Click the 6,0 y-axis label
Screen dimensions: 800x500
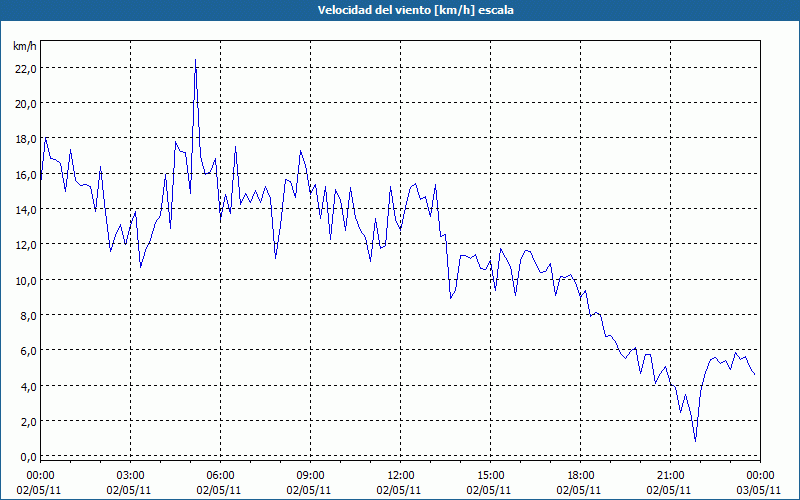[x=28, y=351]
